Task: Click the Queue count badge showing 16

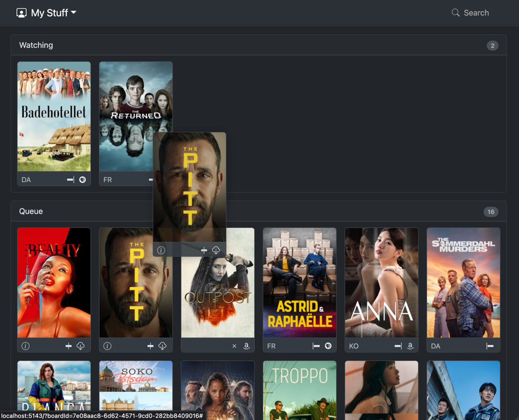Action: click(491, 212)
